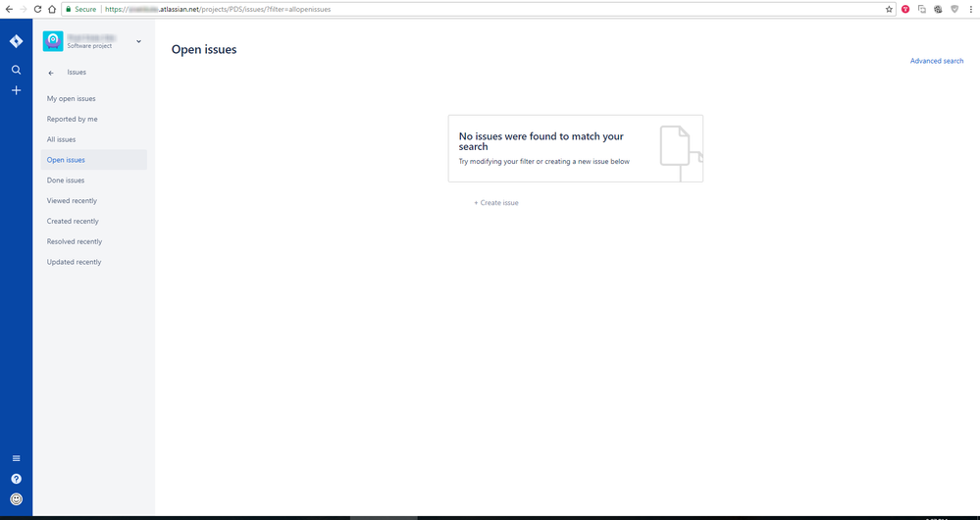980x520 pixels.
Task: Select the Updated recently filter
Action: (94, 262)
